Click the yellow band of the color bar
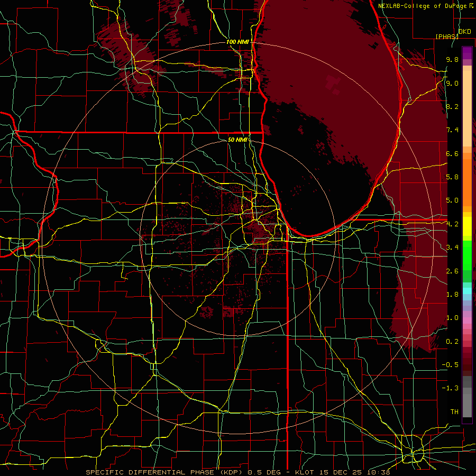476x476 pixels. click(x=467, y=226)
